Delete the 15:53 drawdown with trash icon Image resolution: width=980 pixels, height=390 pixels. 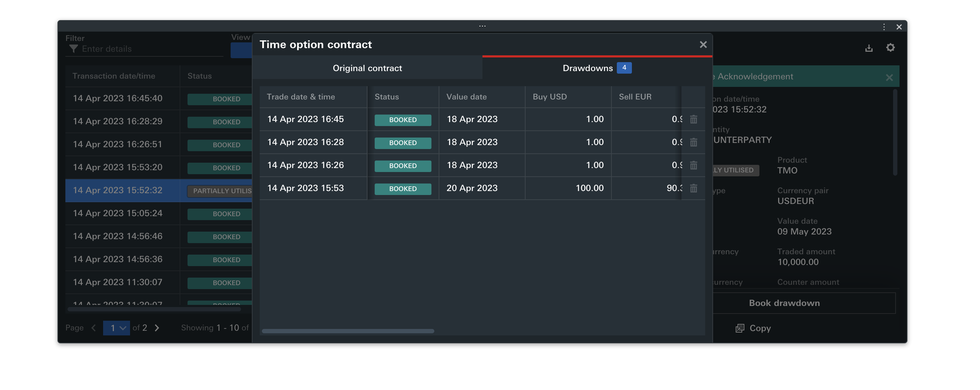point(693,188)
